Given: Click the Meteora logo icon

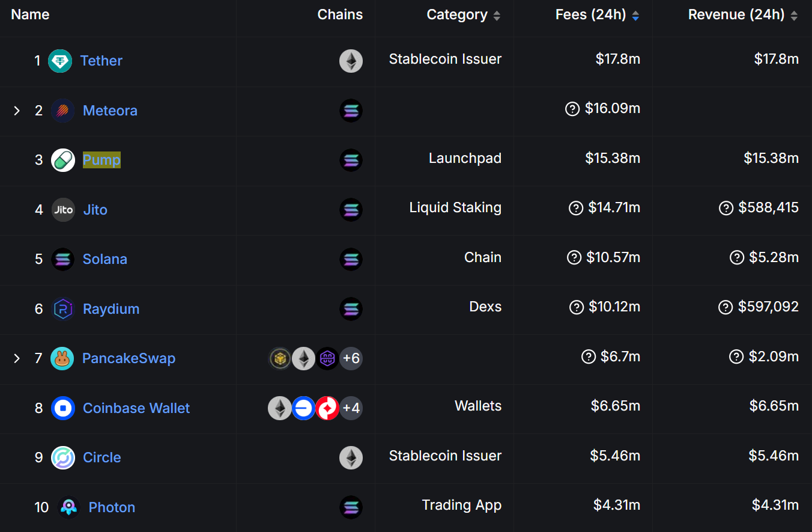Looking at the screenshot, I should (63, 111).
